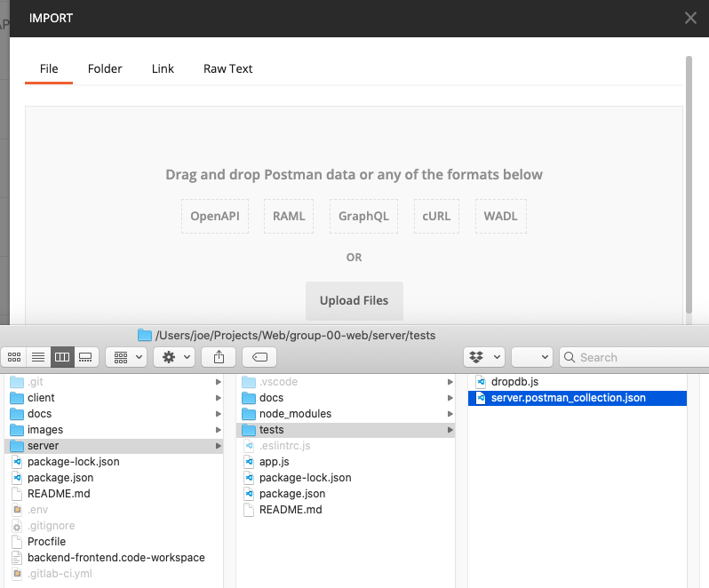Select the client folder
The width and height of the screenshot is (709, 588).
[x=115, y=398]
